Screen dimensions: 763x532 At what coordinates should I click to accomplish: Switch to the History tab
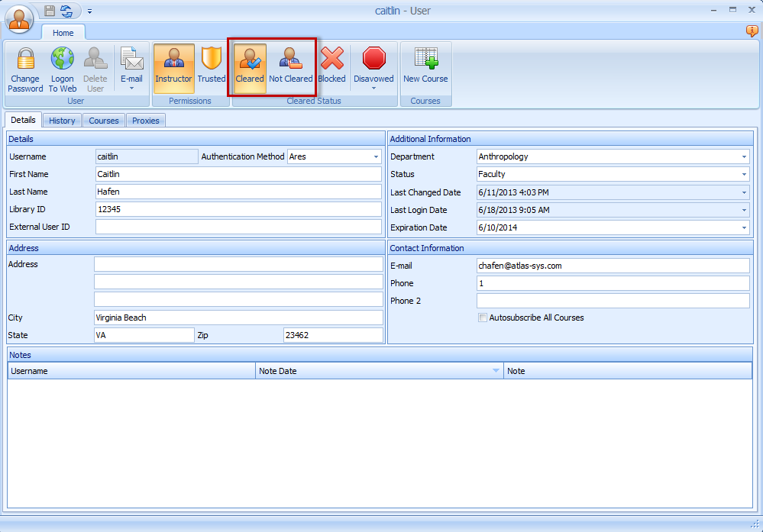(x=62, y=120)
